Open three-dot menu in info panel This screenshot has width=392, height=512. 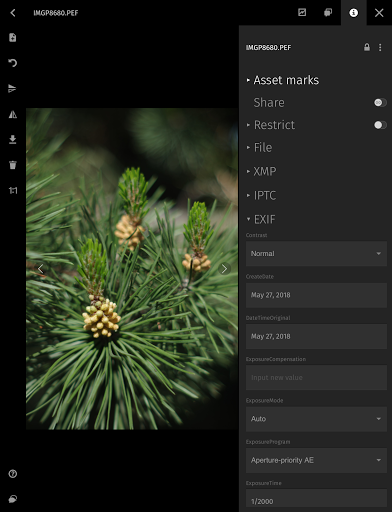(380, 47)
